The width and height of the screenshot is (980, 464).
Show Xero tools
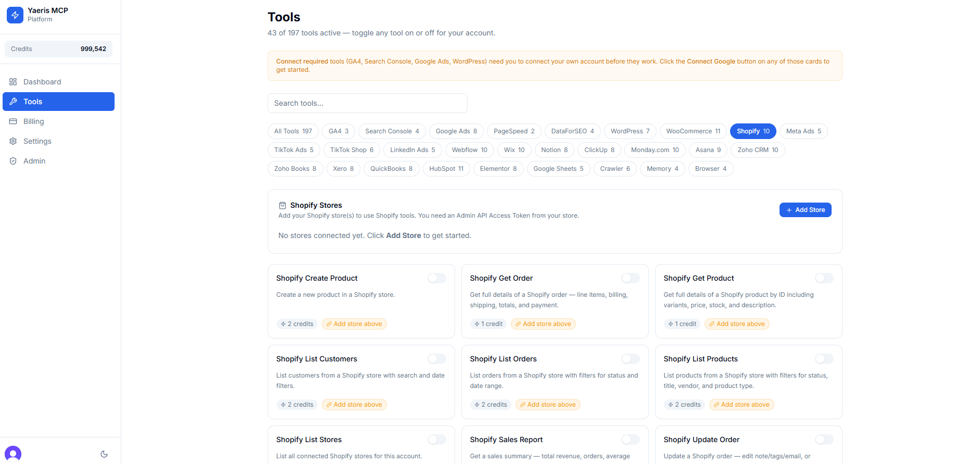(343, 169)
